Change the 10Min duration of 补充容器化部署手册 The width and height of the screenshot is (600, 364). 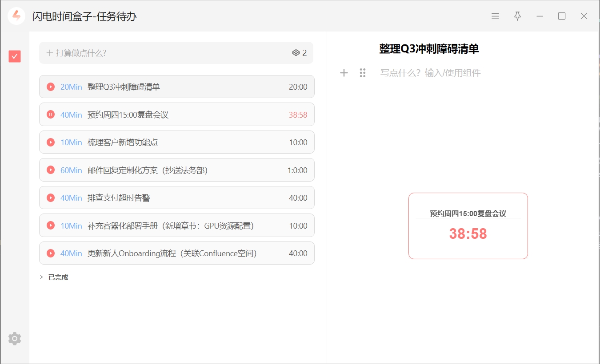[x=71, y=226]
